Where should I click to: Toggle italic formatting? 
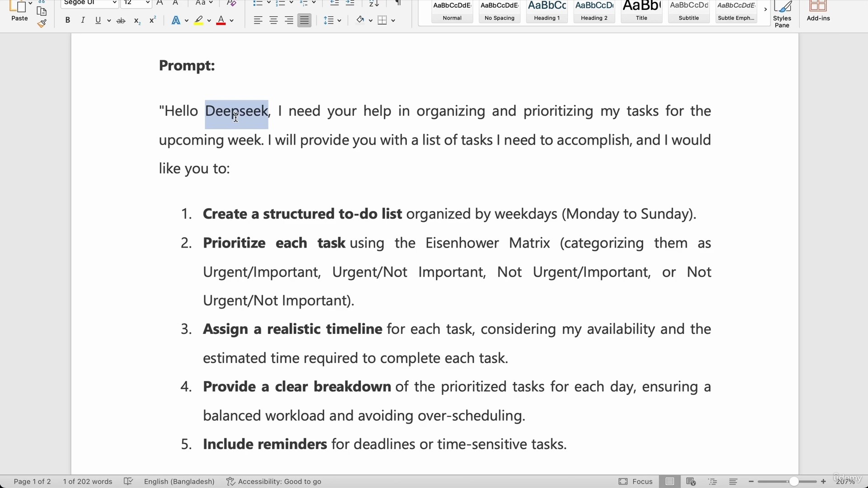[x=83, y=20]
